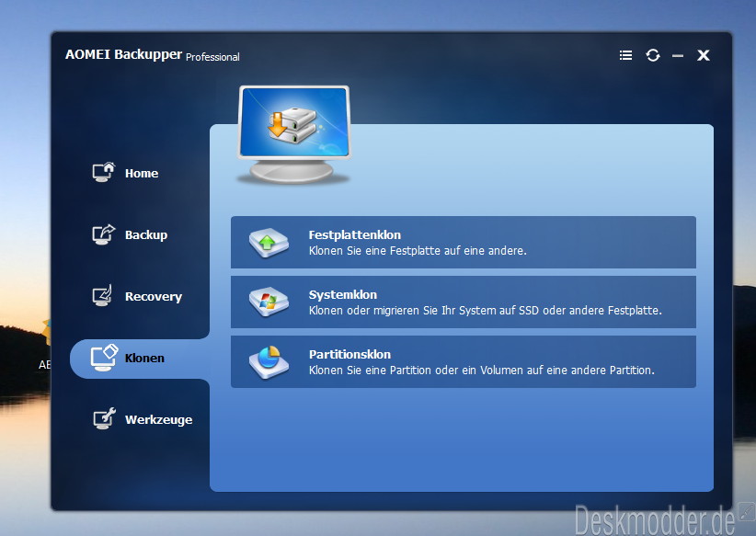Click the refresh icon in title bar
The height and width of the screenshot is (536, 756).
click(x=653, y=55)
